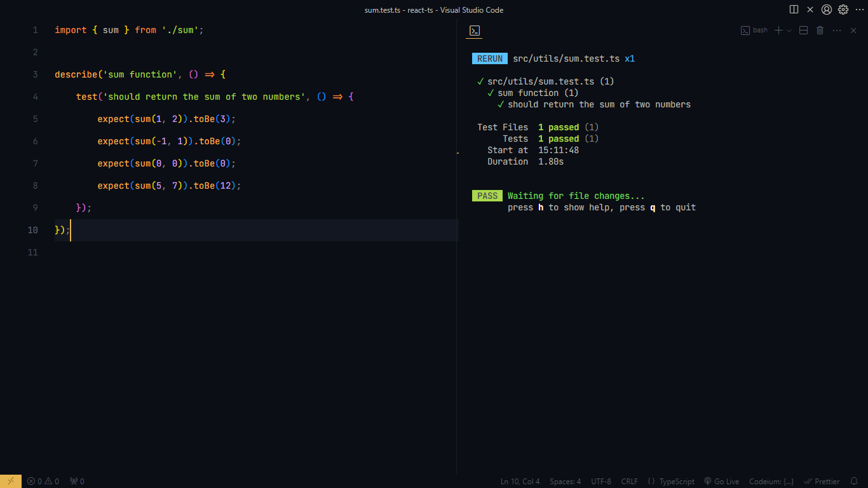Start Go Live server
This screenshot has height=488, width=868.
point(721,481)
